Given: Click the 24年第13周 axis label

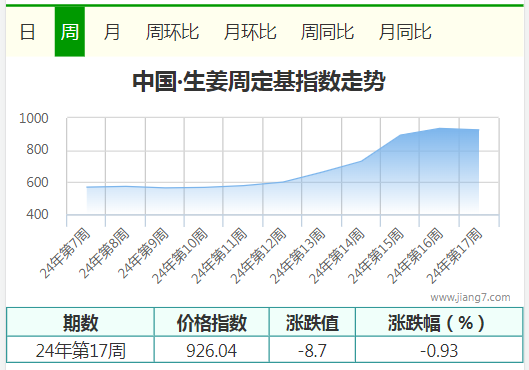Looking at the screenshot, I should tap(298, 256).
